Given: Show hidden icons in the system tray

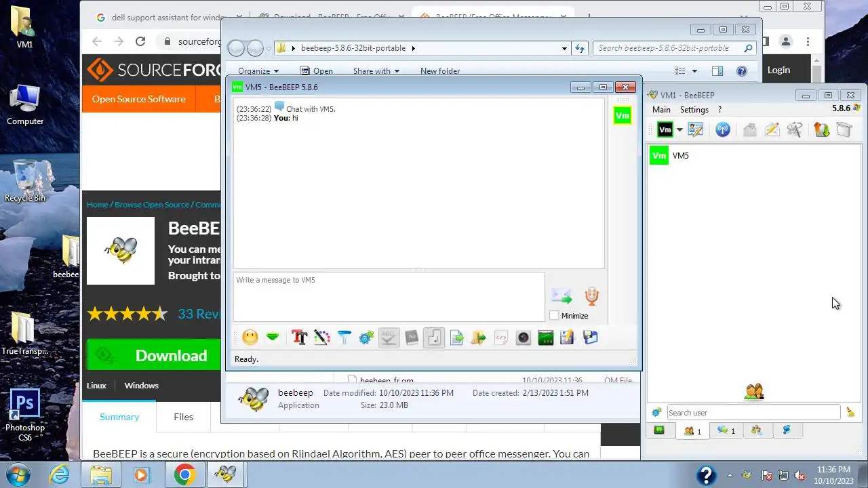Looking at the screenshot, I should coord(728,476).
